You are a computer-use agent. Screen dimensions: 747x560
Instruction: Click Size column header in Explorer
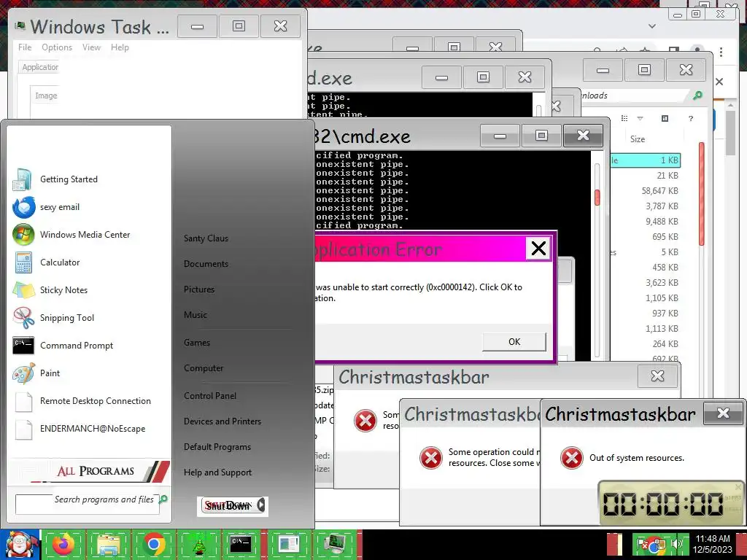click(638, 139)
